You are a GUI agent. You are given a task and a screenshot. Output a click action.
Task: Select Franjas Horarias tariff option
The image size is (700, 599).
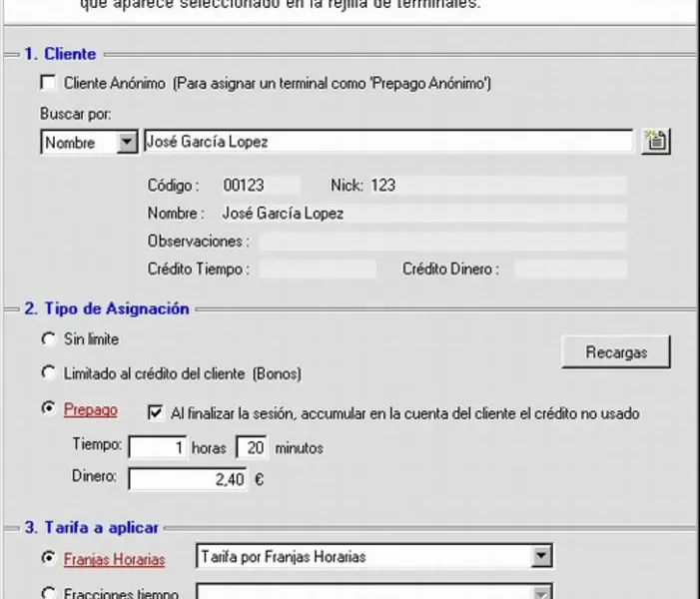(48, 558)
